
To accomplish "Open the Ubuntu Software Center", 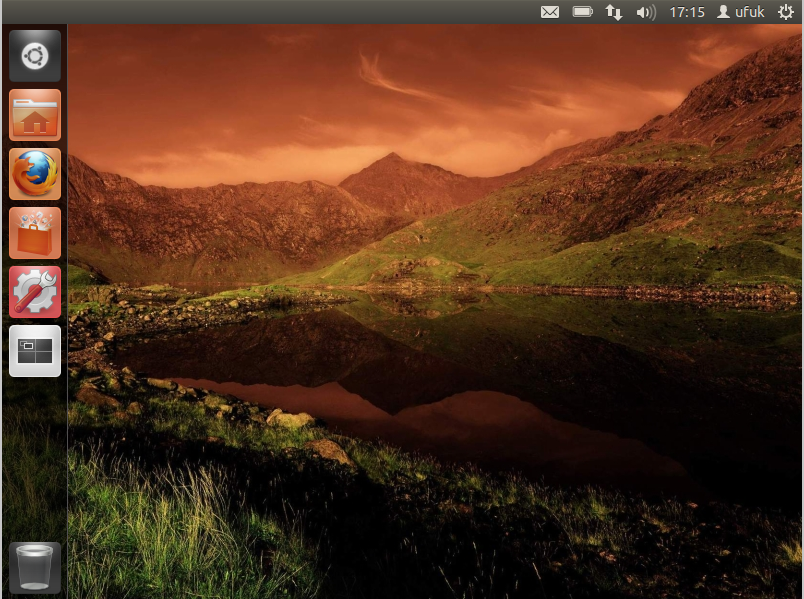I will tap(34, 232).
